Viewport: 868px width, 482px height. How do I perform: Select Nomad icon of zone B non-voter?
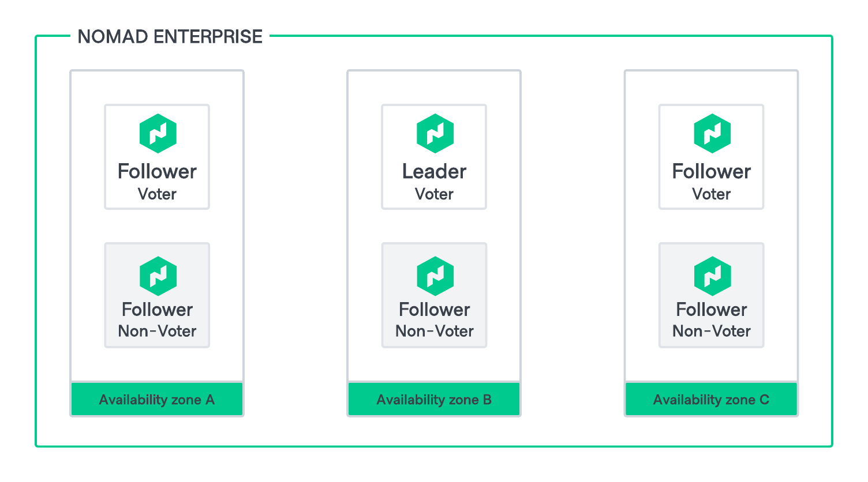point(435,276)
